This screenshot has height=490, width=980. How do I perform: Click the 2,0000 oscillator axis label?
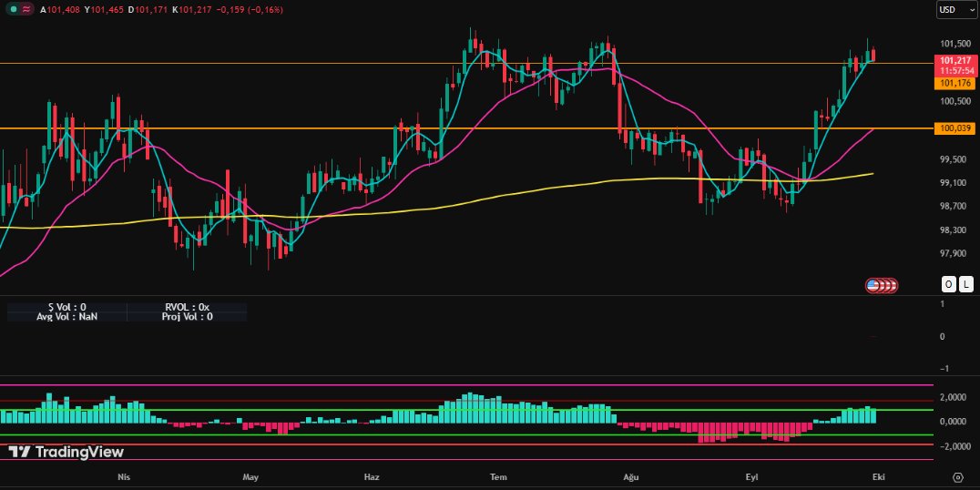coord(954,397)
